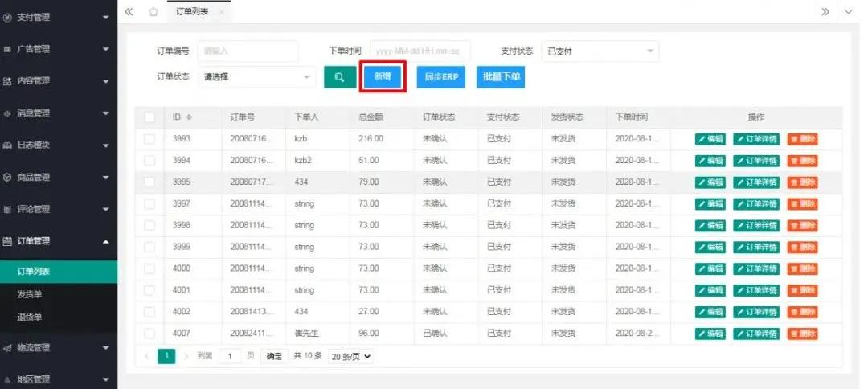
Task: Expand the 日志模块 sidebar menu
Action: pos(59,145)
